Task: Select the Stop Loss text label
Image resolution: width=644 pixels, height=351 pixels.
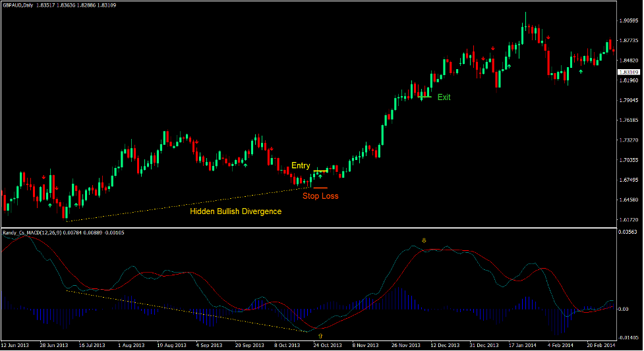Action: point(320,196)
